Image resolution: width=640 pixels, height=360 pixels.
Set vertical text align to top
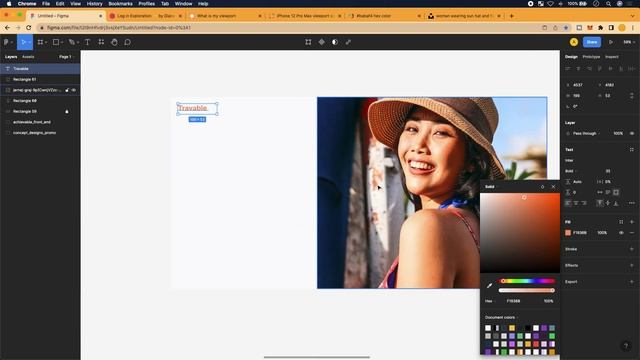click(600, 203)
